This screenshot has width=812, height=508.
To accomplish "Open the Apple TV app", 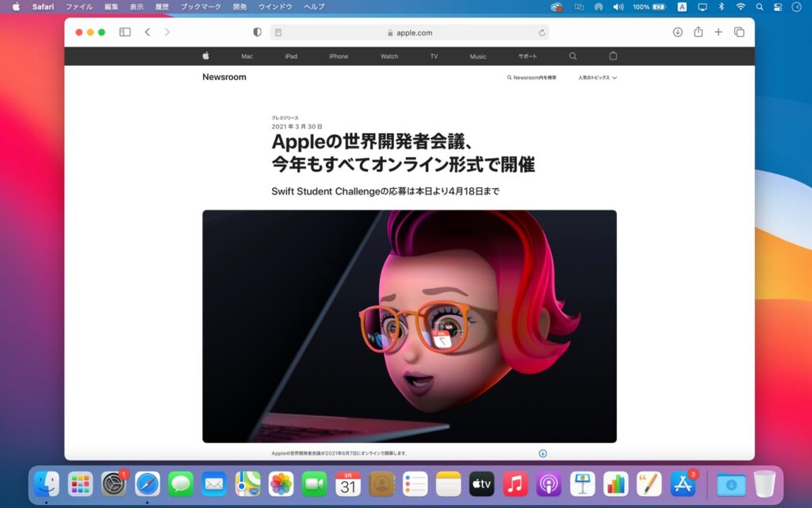I will (481, 483).
